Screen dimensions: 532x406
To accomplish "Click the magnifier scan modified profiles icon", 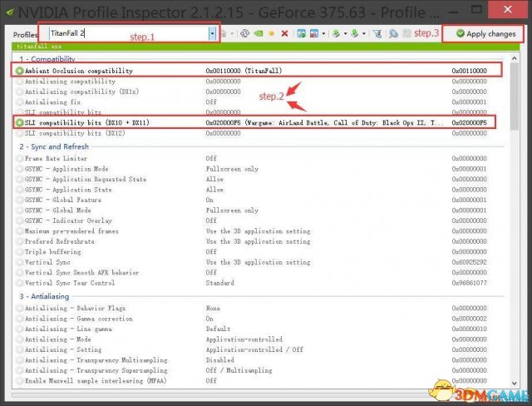I will pyautogui.click(x=393, y=33).
